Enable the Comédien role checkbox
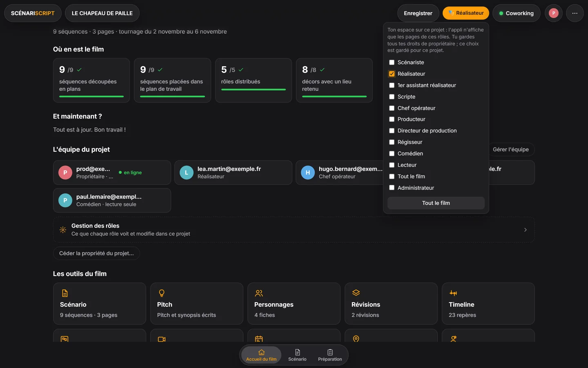 392,154
